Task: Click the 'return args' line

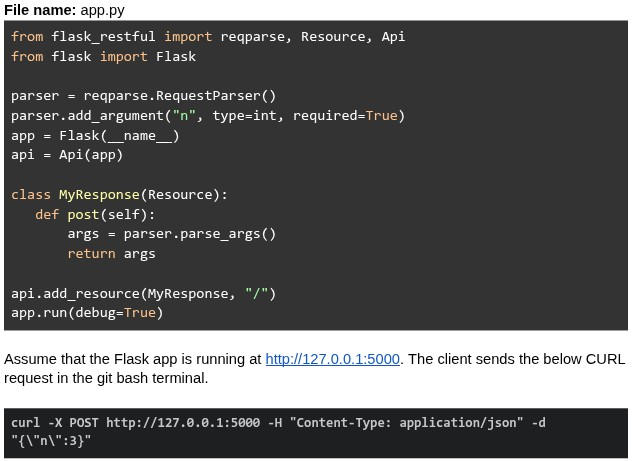Action: tap(112, 254)
